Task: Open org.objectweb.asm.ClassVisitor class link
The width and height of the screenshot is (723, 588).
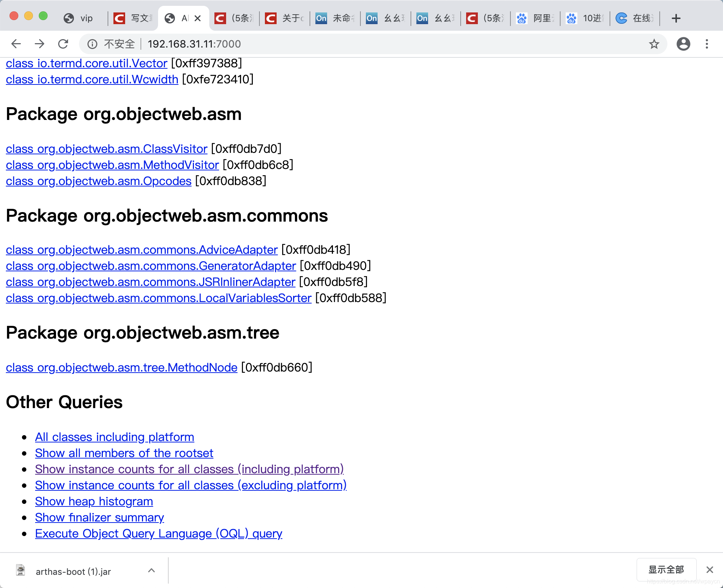Action: (x=107, y=149)
